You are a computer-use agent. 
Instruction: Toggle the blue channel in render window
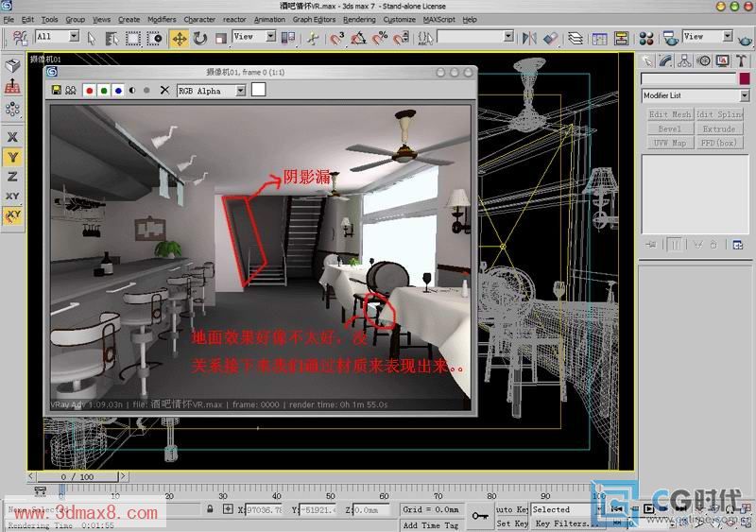pos(118,91)
